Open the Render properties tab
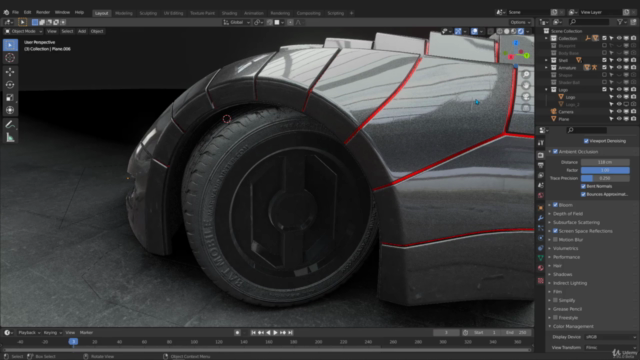Viewport: 640px width, 360px height. 541,155
